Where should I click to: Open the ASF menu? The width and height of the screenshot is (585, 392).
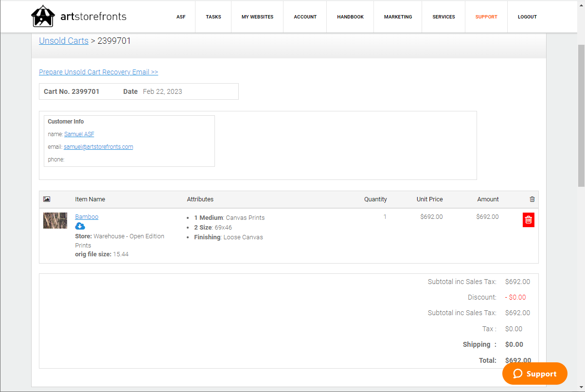(x=181, y=17)
